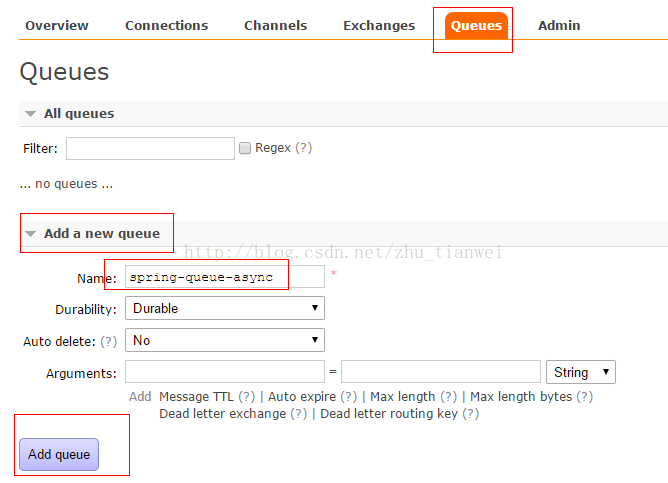Click the '... no queues ...' text
This screenshot has height=483, width=668.
coord(66,184)
